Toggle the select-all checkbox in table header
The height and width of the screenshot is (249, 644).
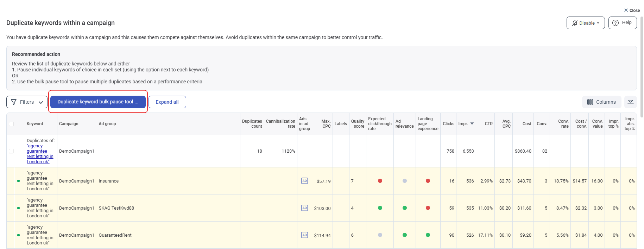pyautogui.click(x=11, y=124)
